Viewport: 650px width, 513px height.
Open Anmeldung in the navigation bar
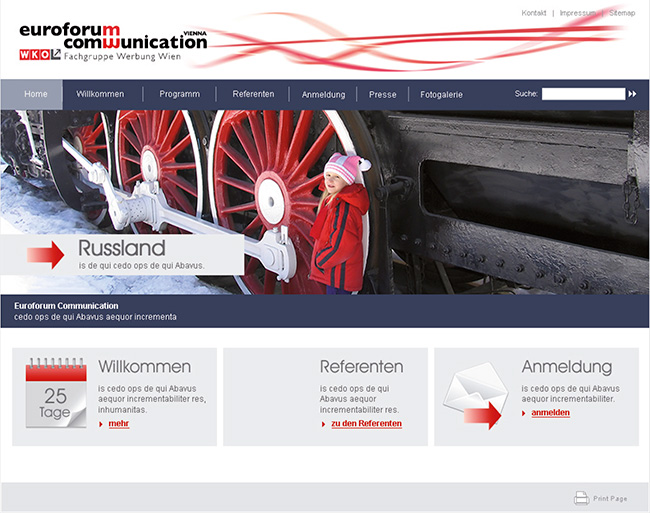[x=323, y=95]
